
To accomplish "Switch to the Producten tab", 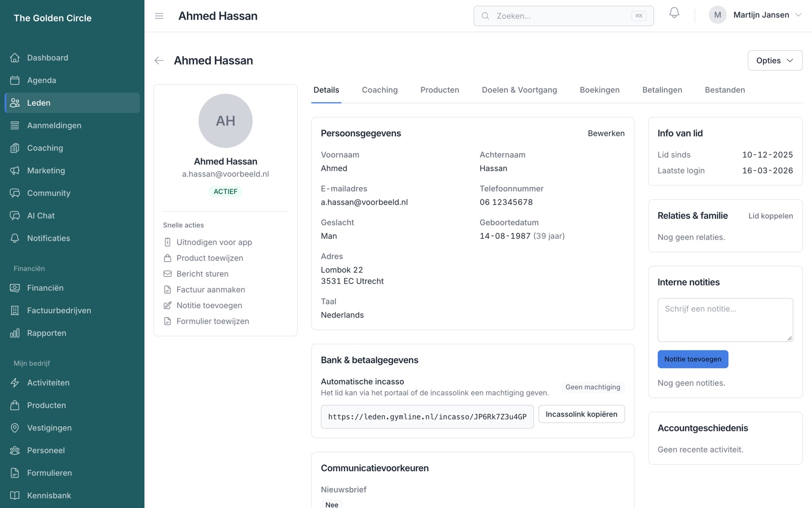I will [439, 90].
